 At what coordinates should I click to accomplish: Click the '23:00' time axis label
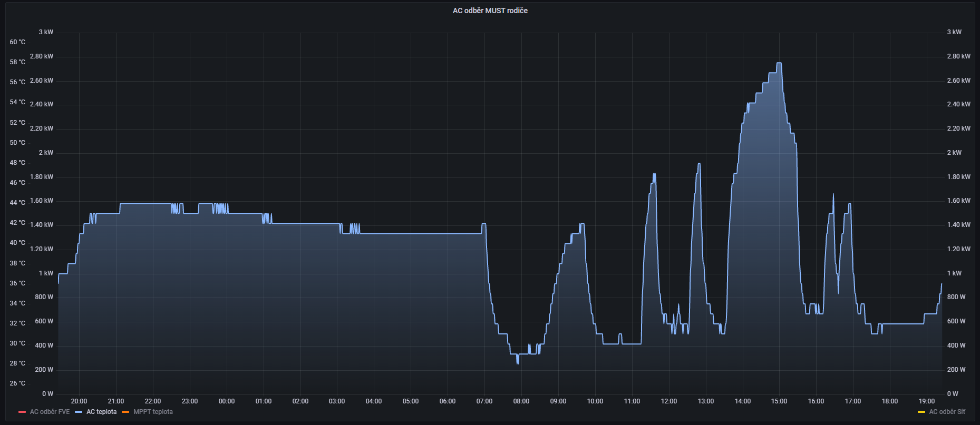190,401
